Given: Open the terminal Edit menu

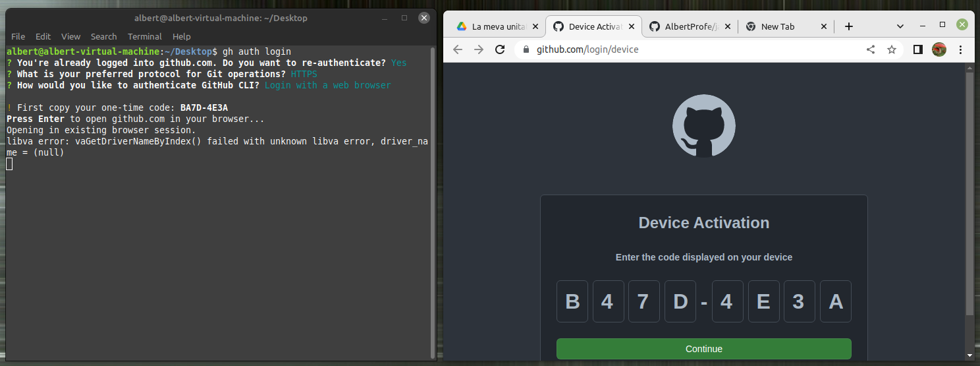Looking at the screenshot, I should [x=43, y=36].
